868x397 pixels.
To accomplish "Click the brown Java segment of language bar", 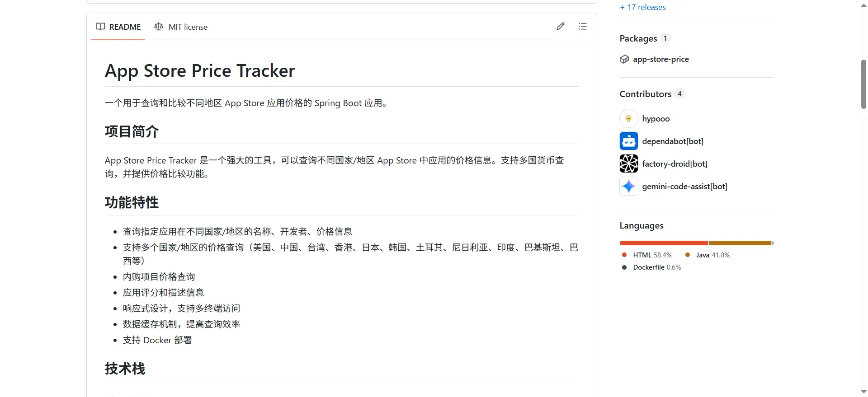I will coord(740,243).
